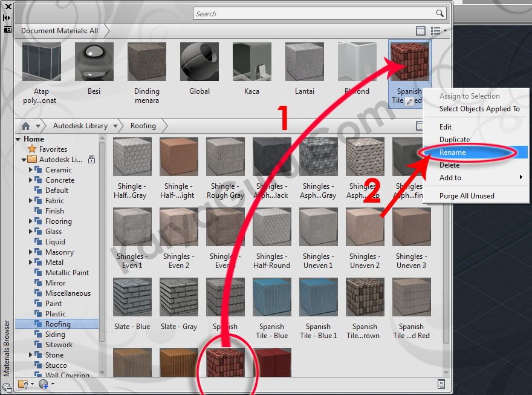Click the palette properties icon below auto-hide
The width and height of the screenshot is (532, 395).
[7, 28]
